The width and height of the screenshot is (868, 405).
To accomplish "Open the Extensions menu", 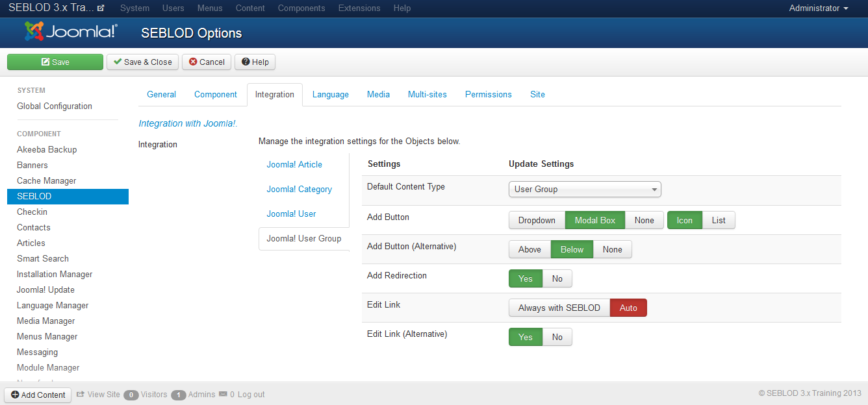I will click(x=359, y=8).
